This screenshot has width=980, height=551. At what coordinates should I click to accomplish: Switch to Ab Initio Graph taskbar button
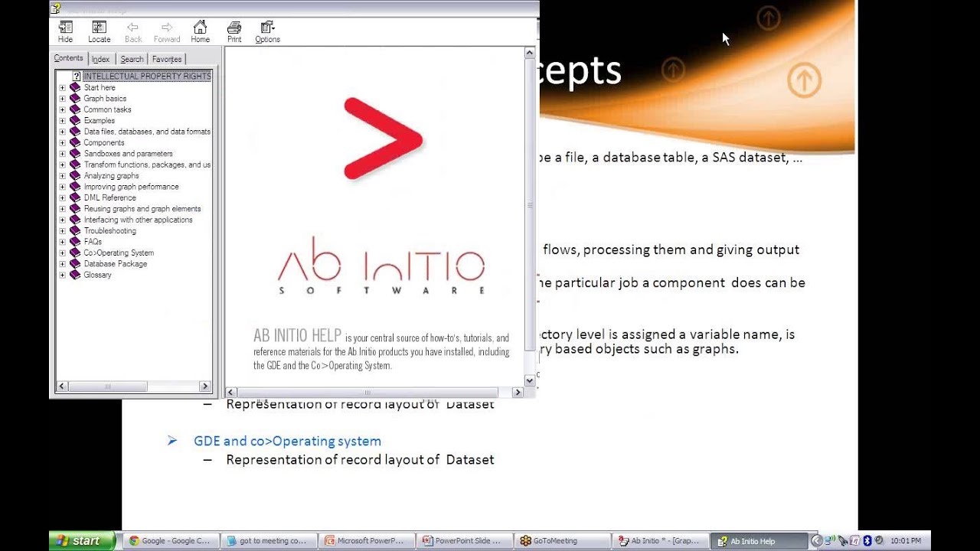(x=661, y=541)
